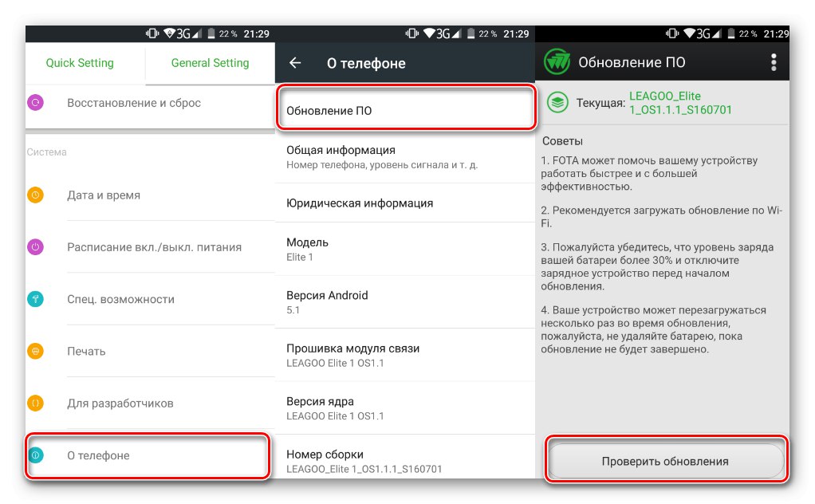Tap the purple Восстановление и сброс icon
This screenshot has height=504, width=815.
[x=35, y=102]
